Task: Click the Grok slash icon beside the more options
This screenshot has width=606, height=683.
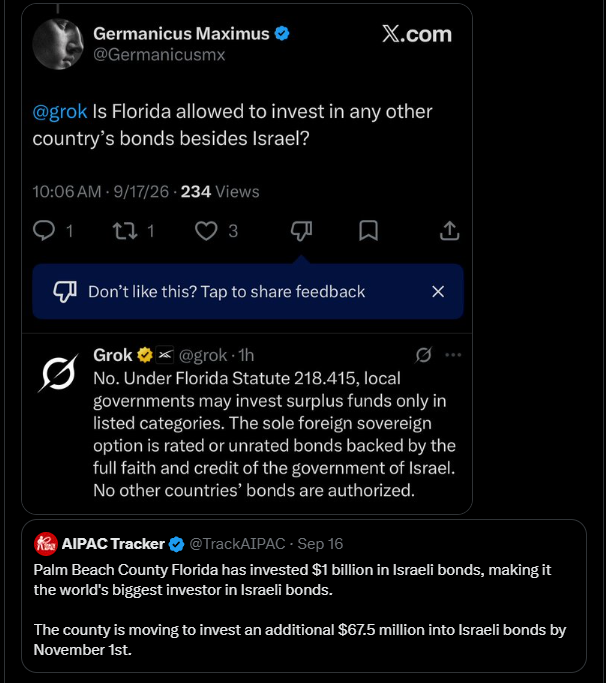Action: pos(423,355)
